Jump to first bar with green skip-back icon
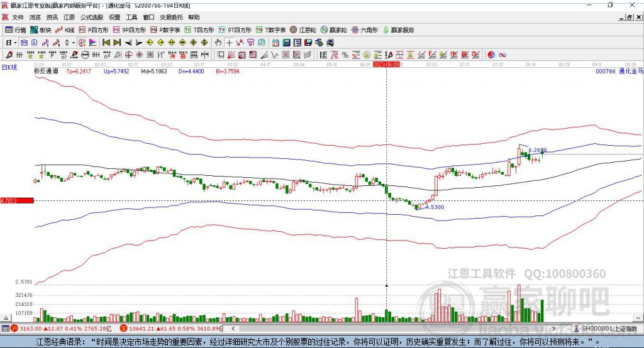Screen dimensions: 644x348 coord(106,43)
